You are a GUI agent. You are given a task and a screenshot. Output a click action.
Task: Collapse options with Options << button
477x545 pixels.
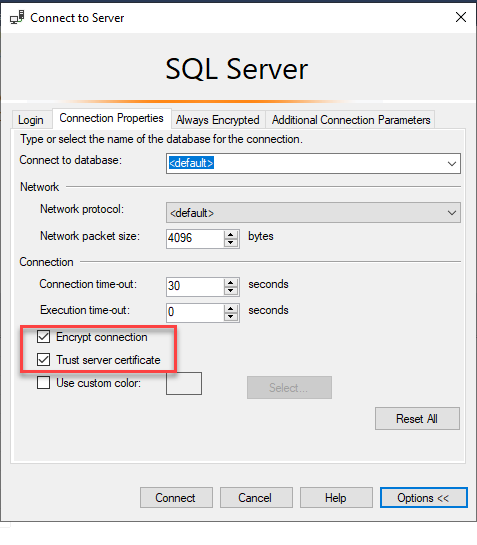point(423,498)
